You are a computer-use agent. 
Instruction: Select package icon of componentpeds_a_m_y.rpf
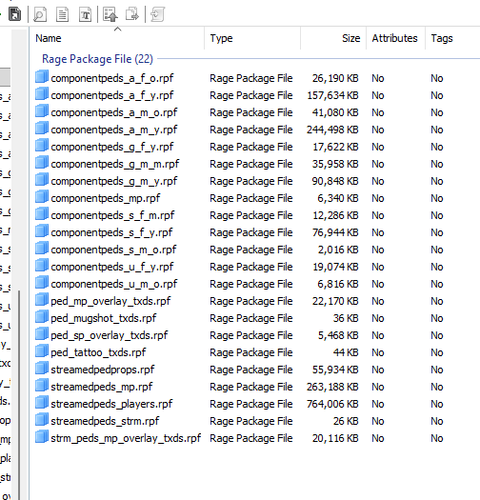(42, 128)
